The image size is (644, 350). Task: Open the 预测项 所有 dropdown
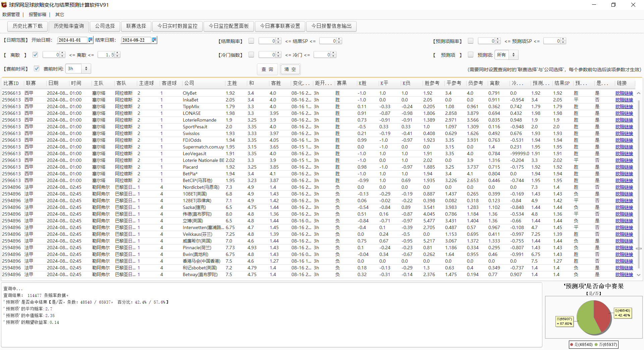point(507,55)
